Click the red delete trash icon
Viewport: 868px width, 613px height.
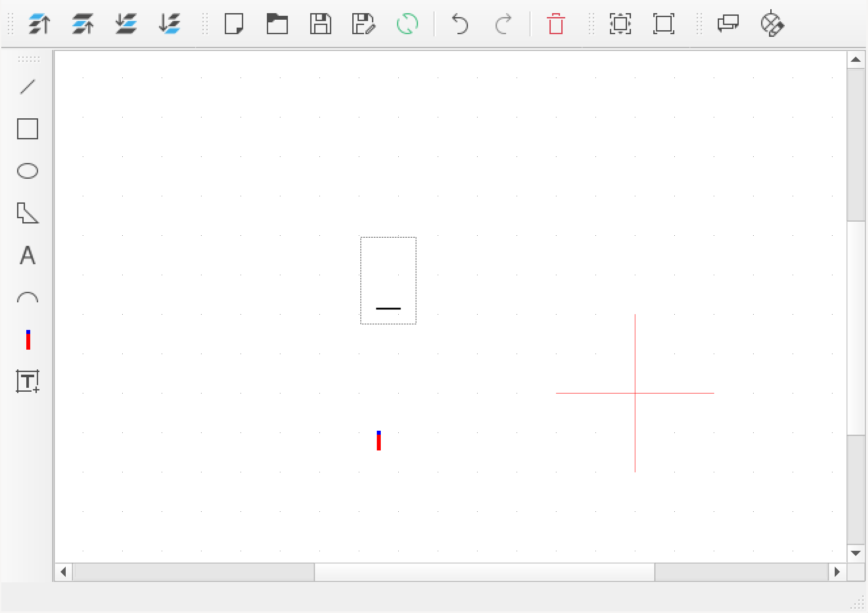click(x=556, y=24)
